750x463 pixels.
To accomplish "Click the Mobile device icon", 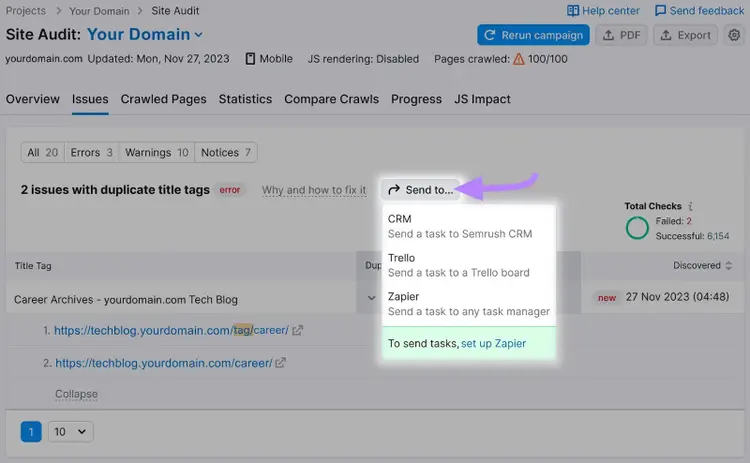I will 250,59.
